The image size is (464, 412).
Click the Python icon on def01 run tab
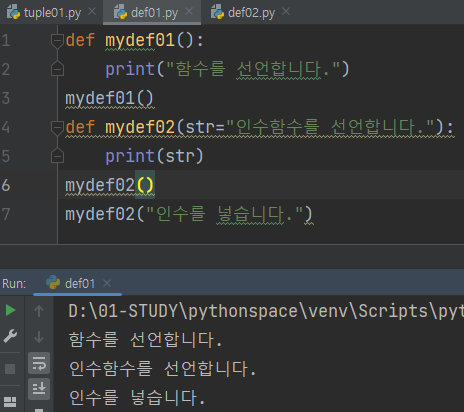click(x=53, y=283)
